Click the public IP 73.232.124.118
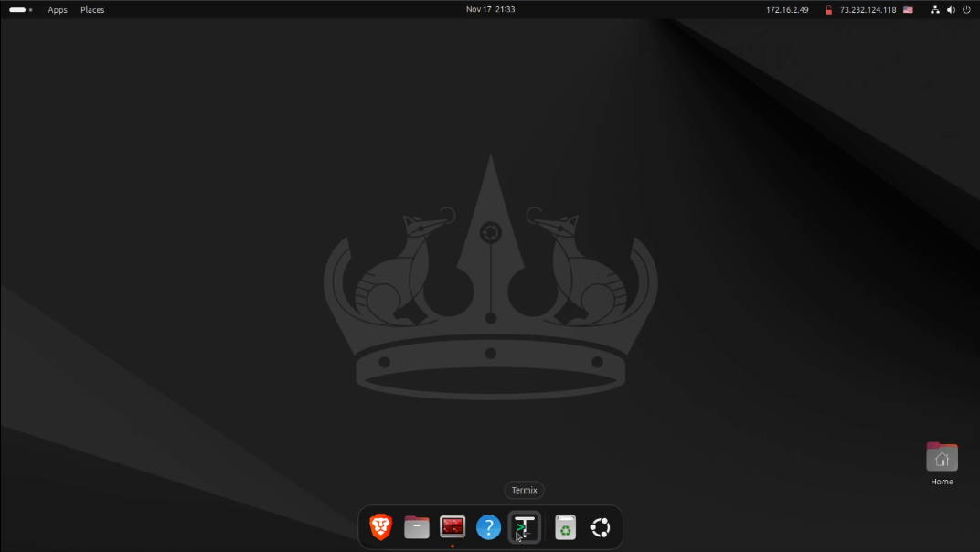This screenshot has width=980, height=552. pyautogui.click(x=868, y=10)
